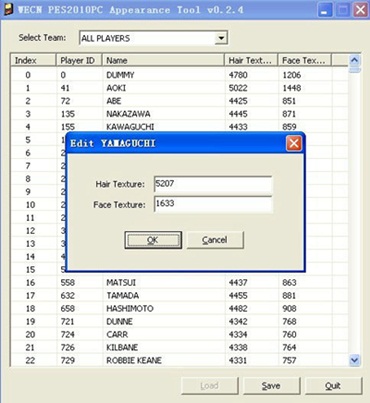The image size is (370, 403).
Task: Select the KILBANE player row
Action: tap(179, 348)
